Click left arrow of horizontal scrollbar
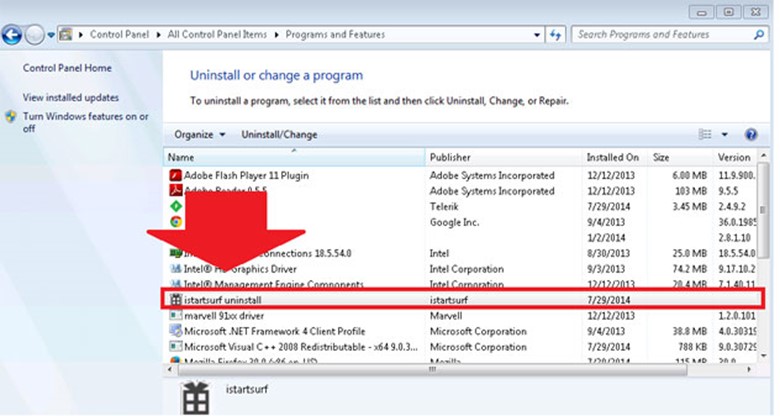 coord(170,369)
